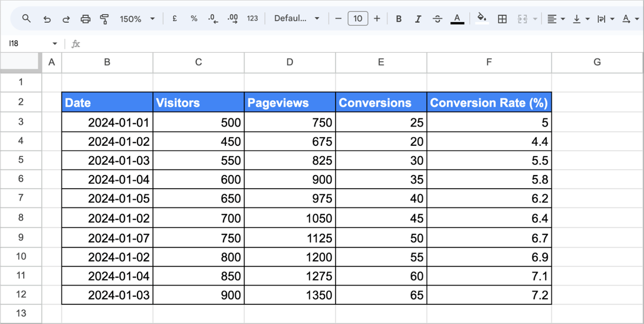This screenshot has width=644, height=324.
Task: Select the date cell 2024-01-05
Action: point(107,199)
